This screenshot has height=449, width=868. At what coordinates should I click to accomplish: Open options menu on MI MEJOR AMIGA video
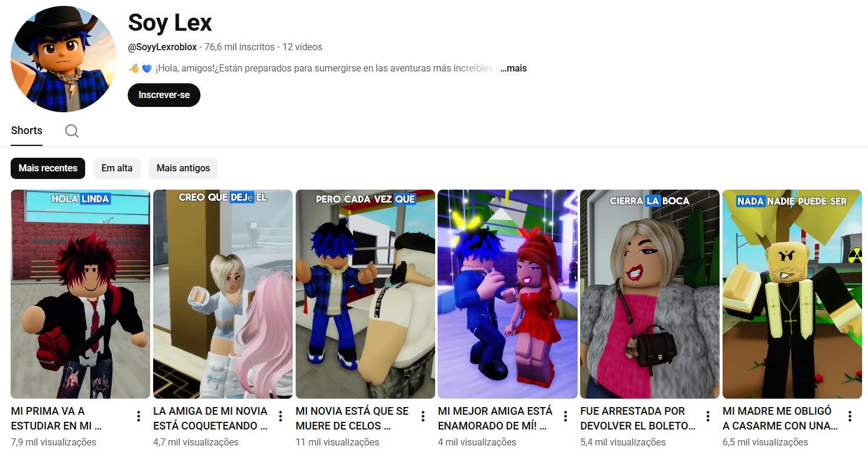pos(565,416)
